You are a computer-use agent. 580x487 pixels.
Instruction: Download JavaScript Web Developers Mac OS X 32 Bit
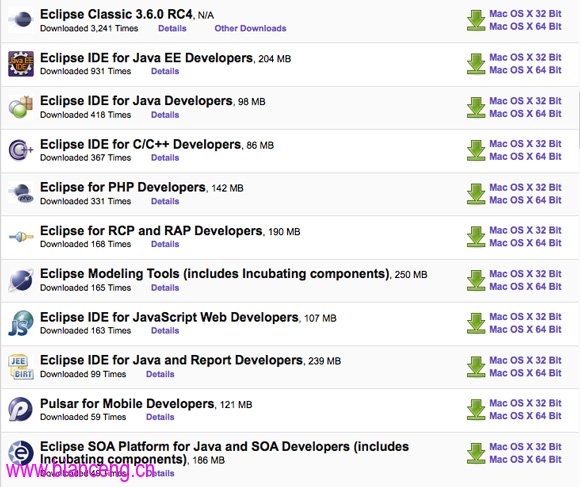pos(525,317)
